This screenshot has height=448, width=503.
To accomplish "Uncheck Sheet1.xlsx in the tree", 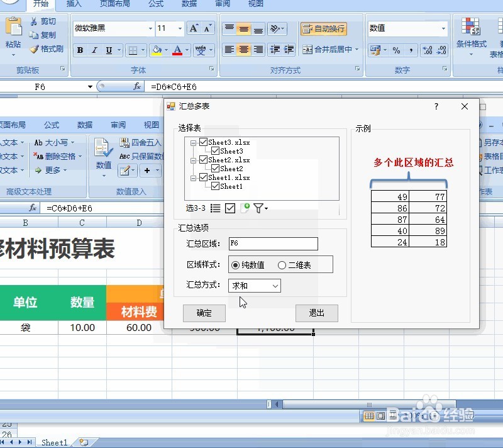I will pyautogui.click(x=203, y=177).
